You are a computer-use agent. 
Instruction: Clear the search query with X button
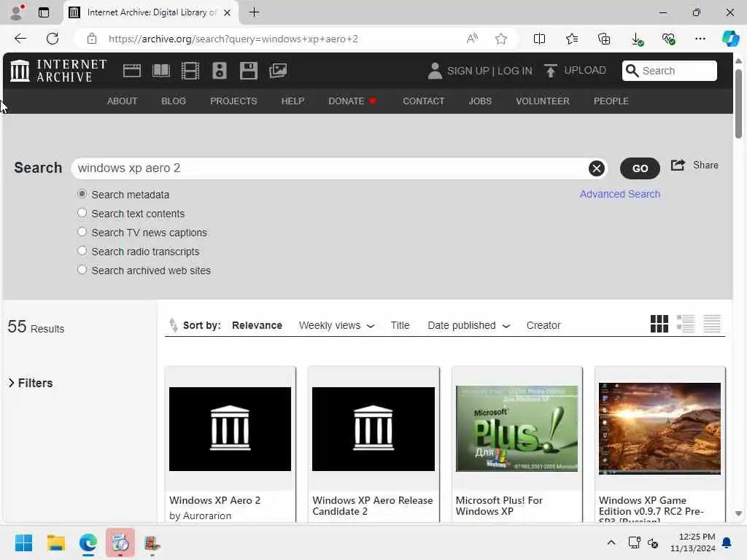coord(596,168)
